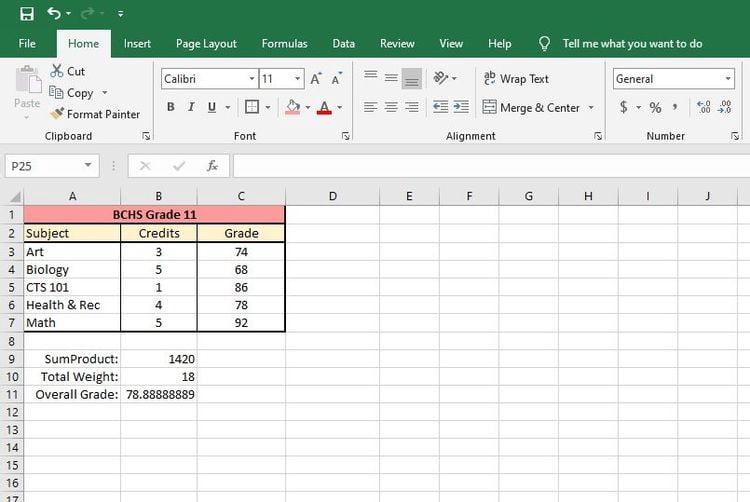Click Increase Decimal

(x=704, y=107)
